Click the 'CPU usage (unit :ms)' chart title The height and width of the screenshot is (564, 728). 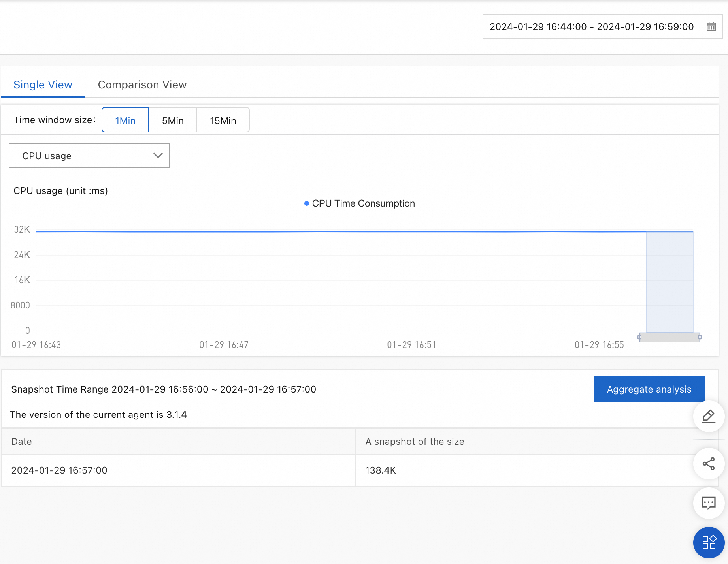click(61, 191)
